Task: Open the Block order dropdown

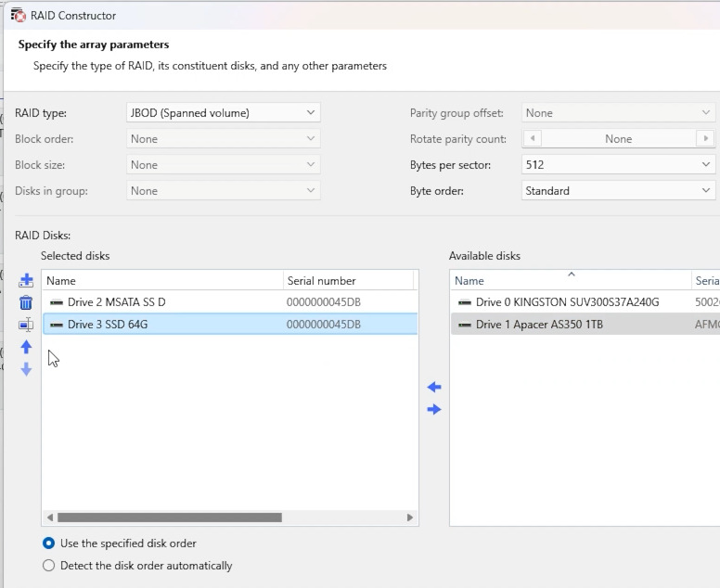Action: tap(224, 138)
